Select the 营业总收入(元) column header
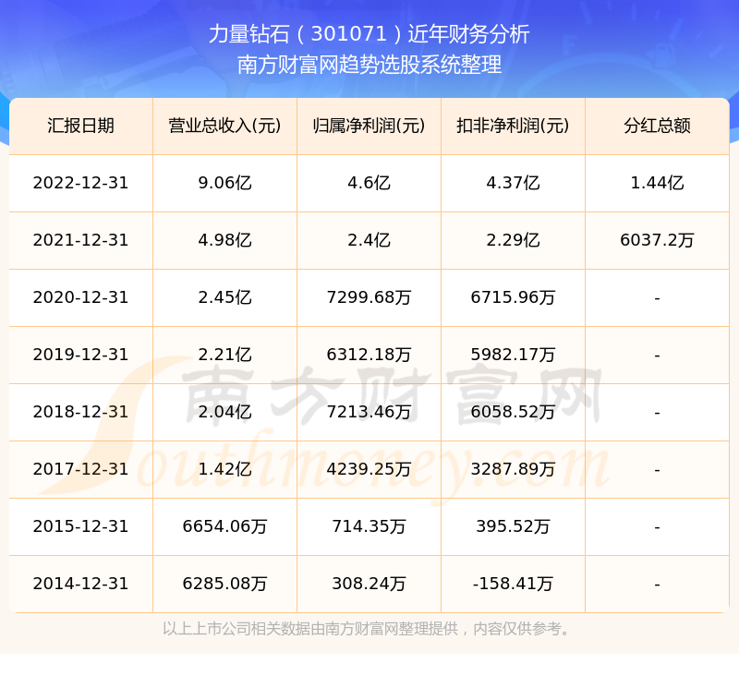Image resolution: width=739 pixels, height=700 pixels. (224, 126)
